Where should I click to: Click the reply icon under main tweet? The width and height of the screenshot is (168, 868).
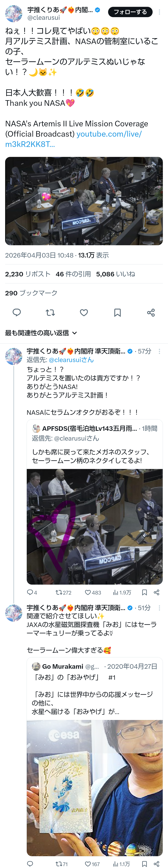[16, 312]
